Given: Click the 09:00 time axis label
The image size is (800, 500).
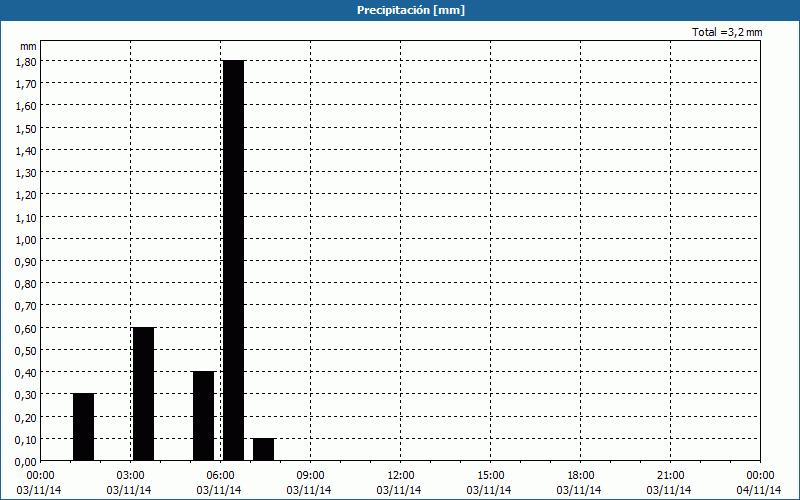Looking at the screenshot, I should (311, 476).
